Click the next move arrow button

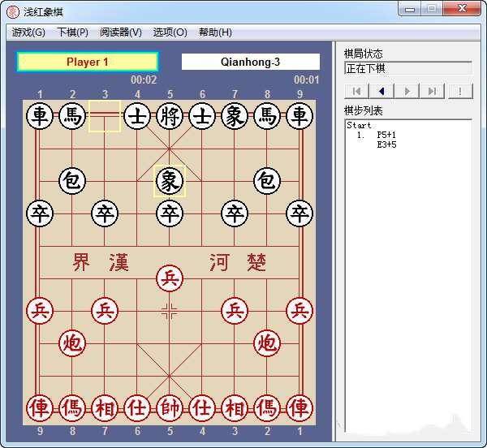click(407, 91)
